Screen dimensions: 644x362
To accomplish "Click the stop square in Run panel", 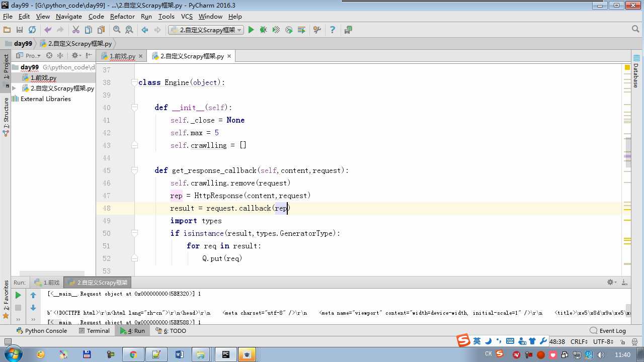I will point(18,308).
